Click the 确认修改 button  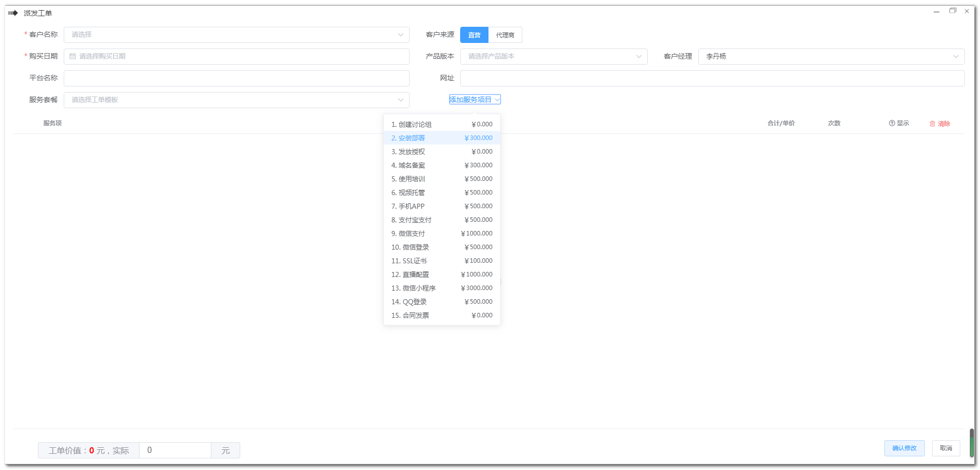904,448
